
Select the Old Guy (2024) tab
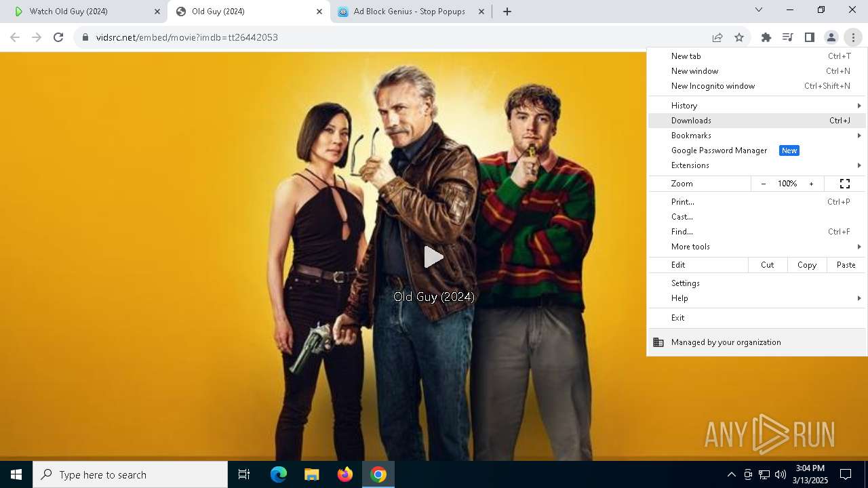[x=249, y=12]
